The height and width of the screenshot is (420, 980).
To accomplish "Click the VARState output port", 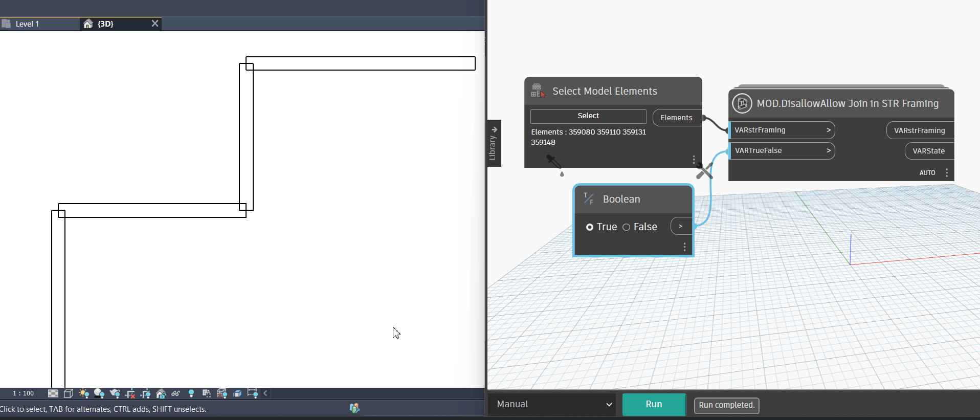I will point(929,151).
